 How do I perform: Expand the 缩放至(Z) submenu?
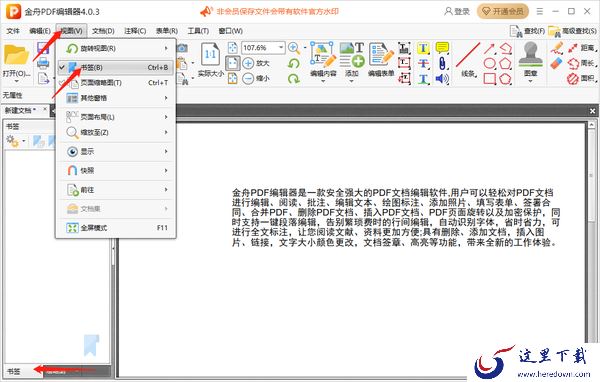(115, 132)
